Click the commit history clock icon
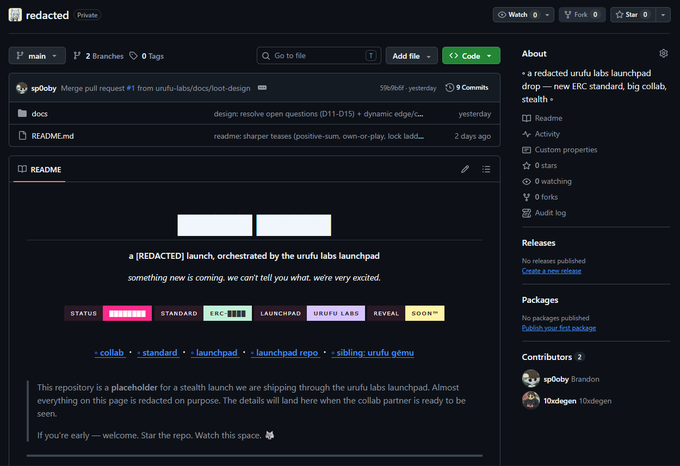680x466 pixels. 450,88
